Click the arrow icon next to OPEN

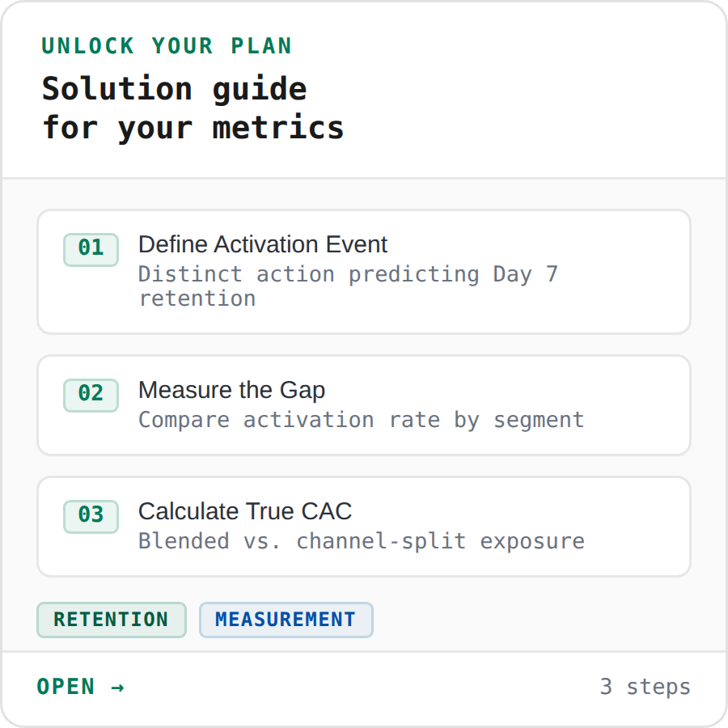coord(118,687)
